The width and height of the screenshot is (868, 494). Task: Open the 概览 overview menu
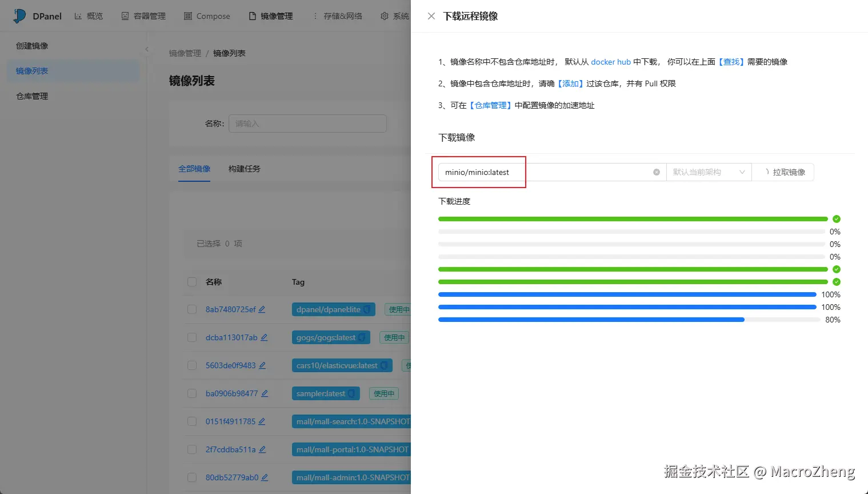pos(89,16)
